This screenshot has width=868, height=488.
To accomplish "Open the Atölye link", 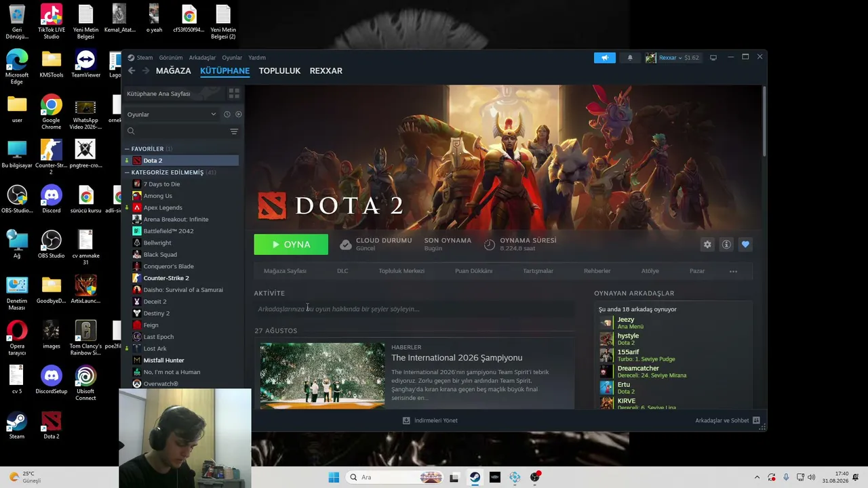I will [650, 271].
